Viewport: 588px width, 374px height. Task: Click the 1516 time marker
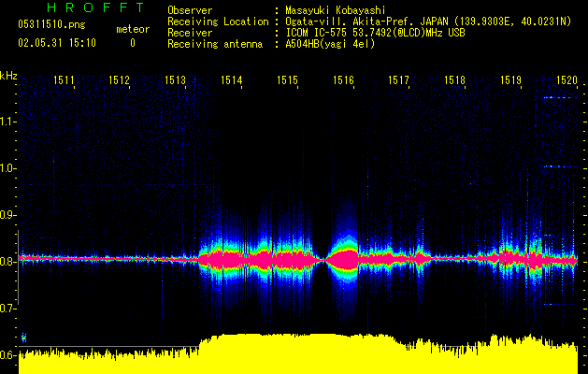click(x=343, y=79)
